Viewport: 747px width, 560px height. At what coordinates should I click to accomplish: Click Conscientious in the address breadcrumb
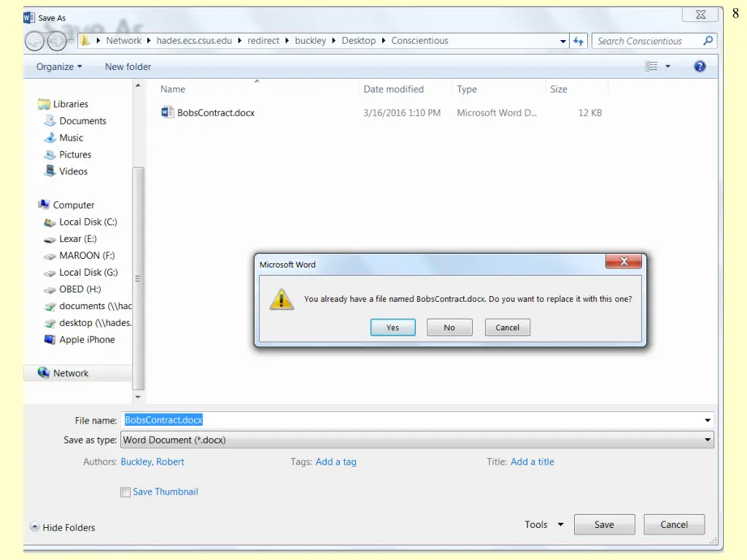(x=419, y=41)
